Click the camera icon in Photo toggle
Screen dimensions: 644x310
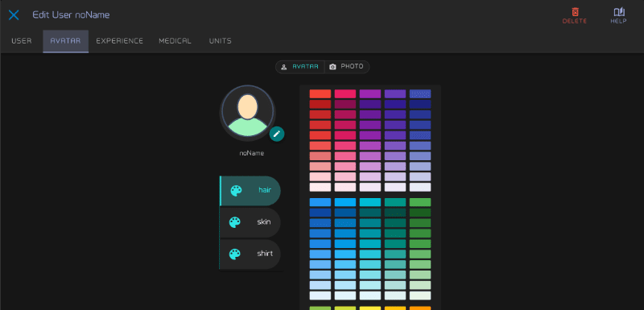[x=332, y=67]
